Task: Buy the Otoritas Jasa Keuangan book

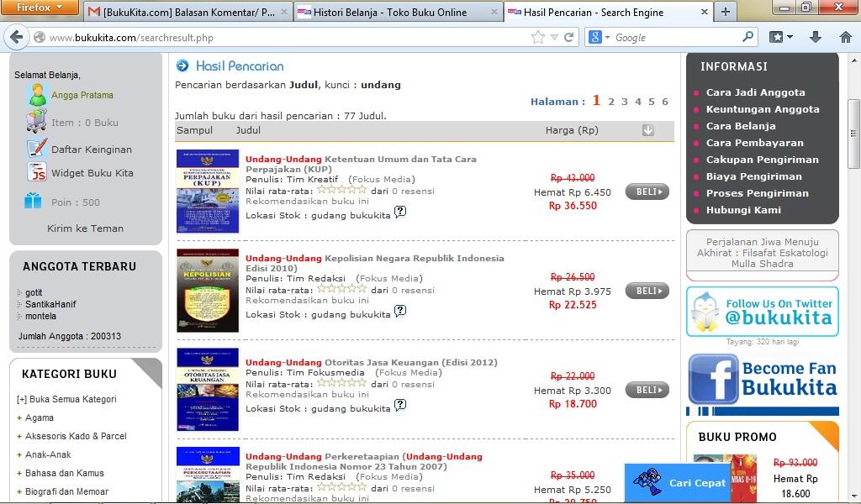Action: [647, 390]
